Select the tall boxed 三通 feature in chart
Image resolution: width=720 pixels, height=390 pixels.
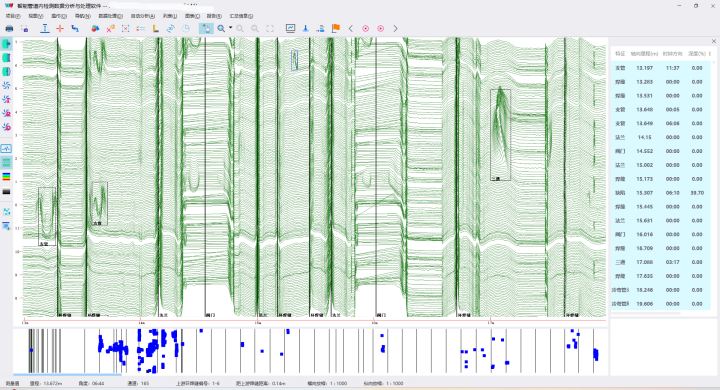click(x=500, y=135)
